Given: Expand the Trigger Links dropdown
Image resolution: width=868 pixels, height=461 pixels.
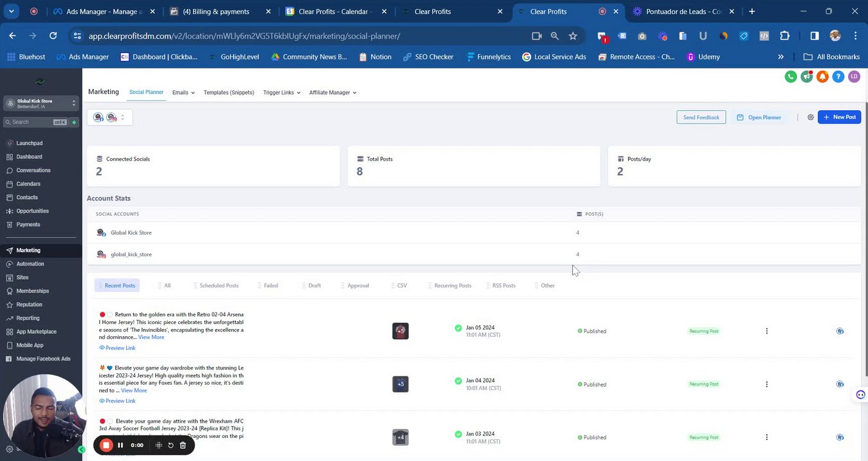Looking at the screenshot, I should [x=281, y=93].
